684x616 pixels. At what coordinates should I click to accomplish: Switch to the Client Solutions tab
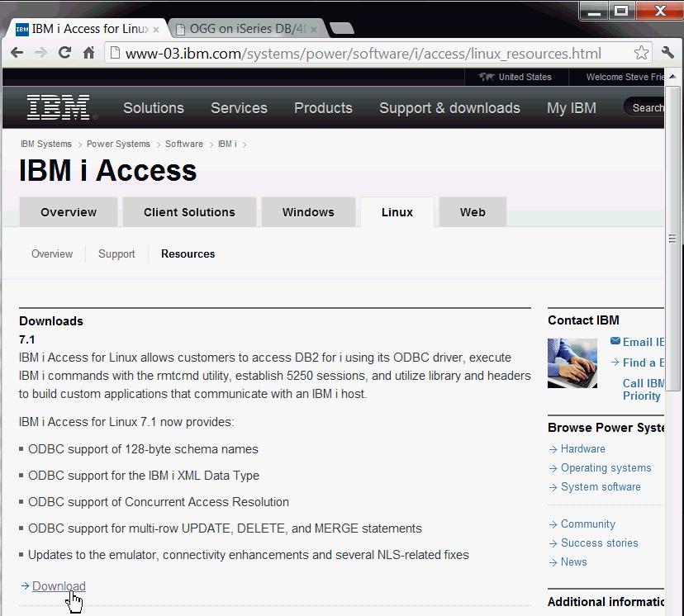tap(189, 212)
